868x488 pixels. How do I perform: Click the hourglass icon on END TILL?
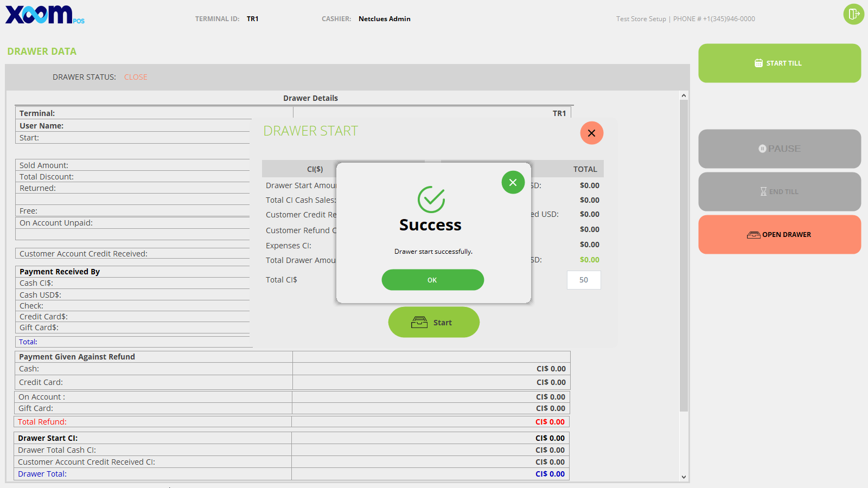(763, 191)
